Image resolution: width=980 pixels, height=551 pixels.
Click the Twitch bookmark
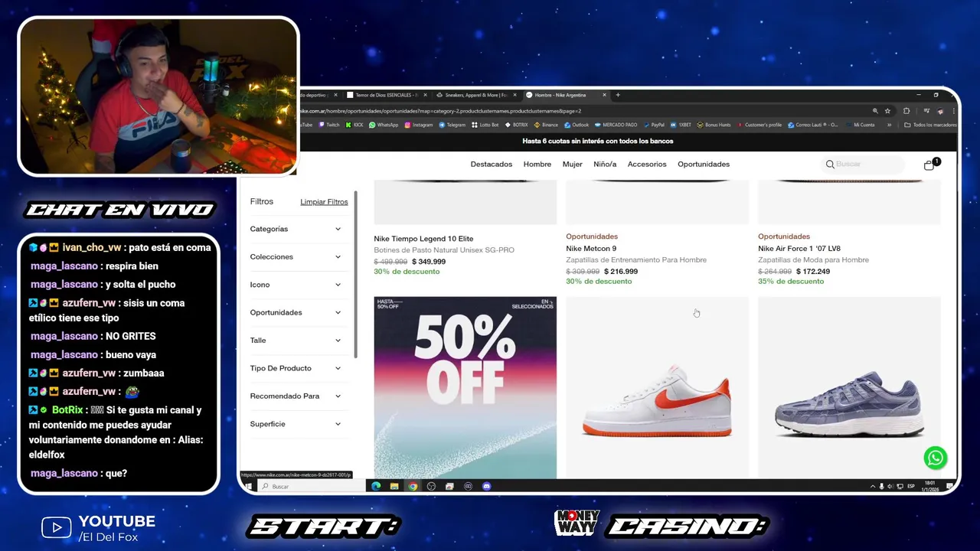(x=329, y=125)
